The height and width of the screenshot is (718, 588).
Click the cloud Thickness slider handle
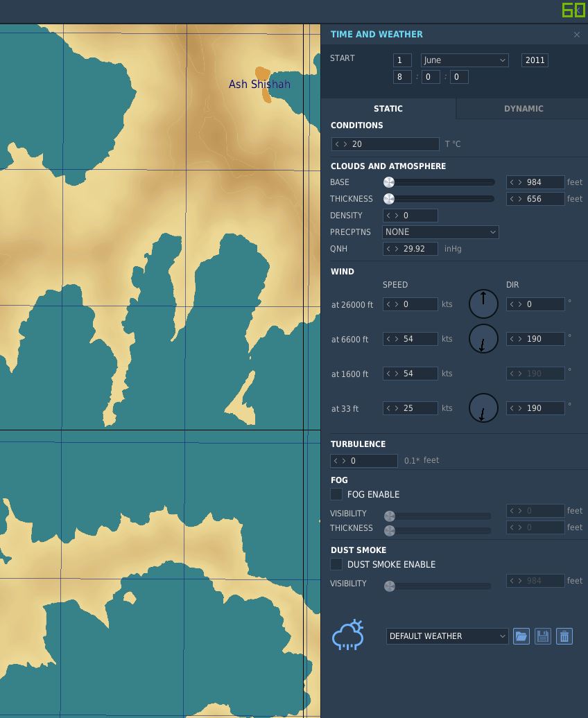pyautogui.click(x=388, y=199)
